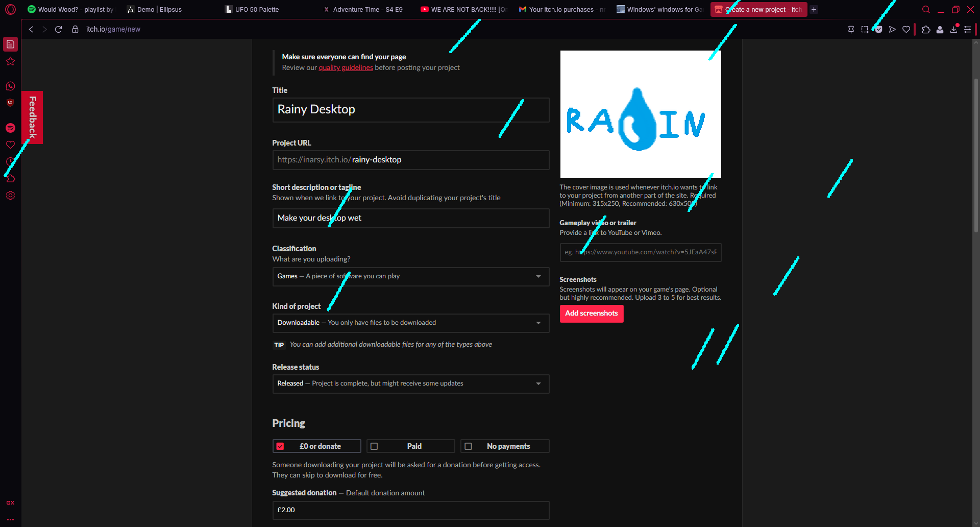Open GX Control at the sidebar bottom
The image size is (980, 527).
[x=10, y=503]
